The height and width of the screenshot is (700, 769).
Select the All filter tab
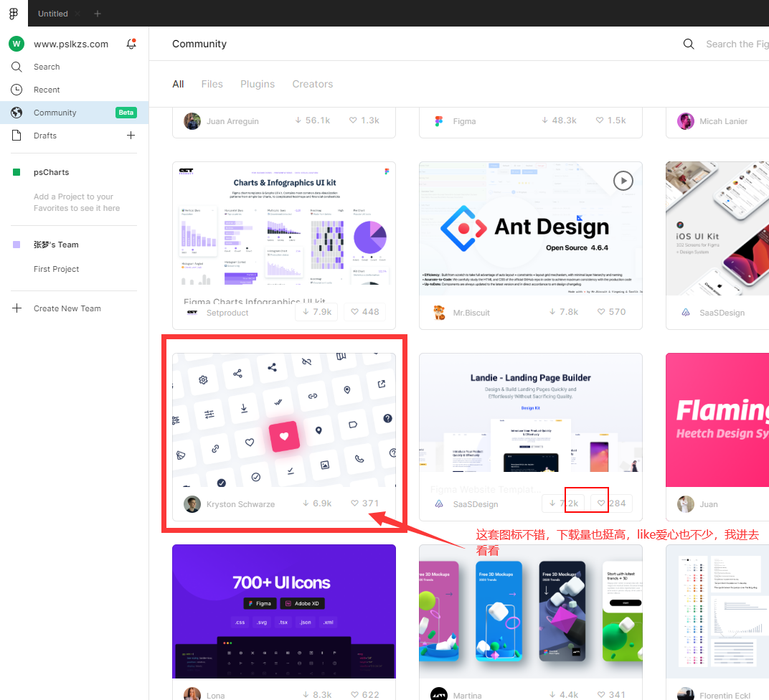tap(178, 84)
